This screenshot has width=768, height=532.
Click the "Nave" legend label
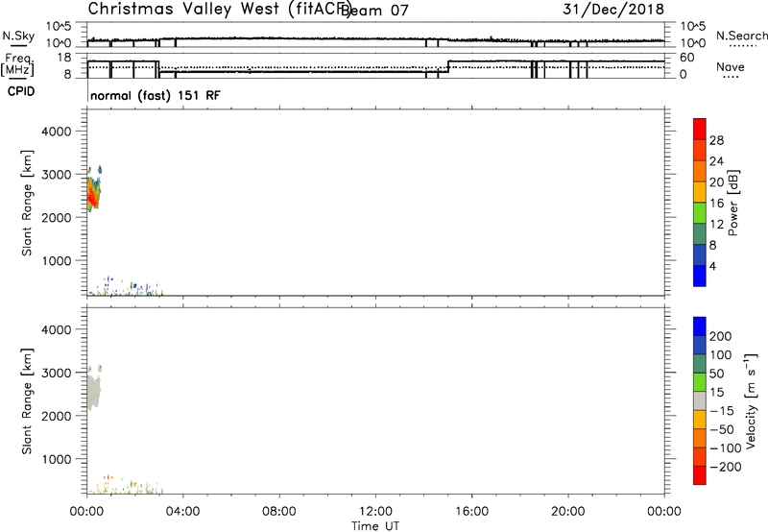[x=731, y=66]
